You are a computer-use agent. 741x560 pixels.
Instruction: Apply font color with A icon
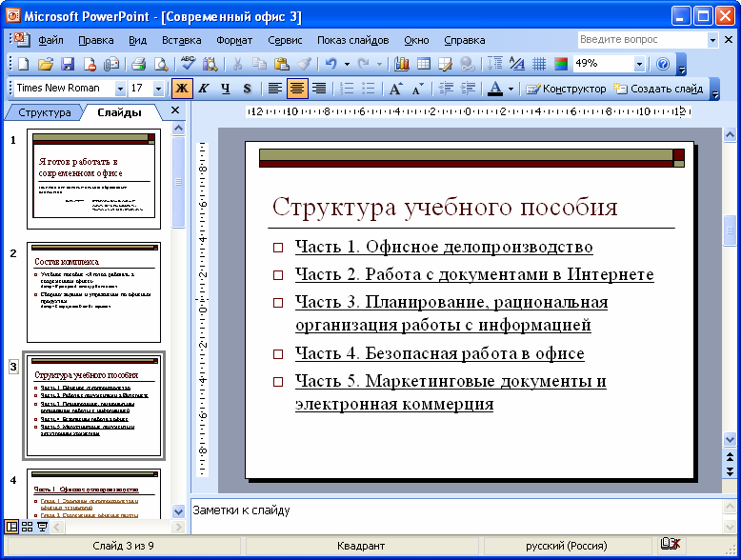tap(495, 89)
